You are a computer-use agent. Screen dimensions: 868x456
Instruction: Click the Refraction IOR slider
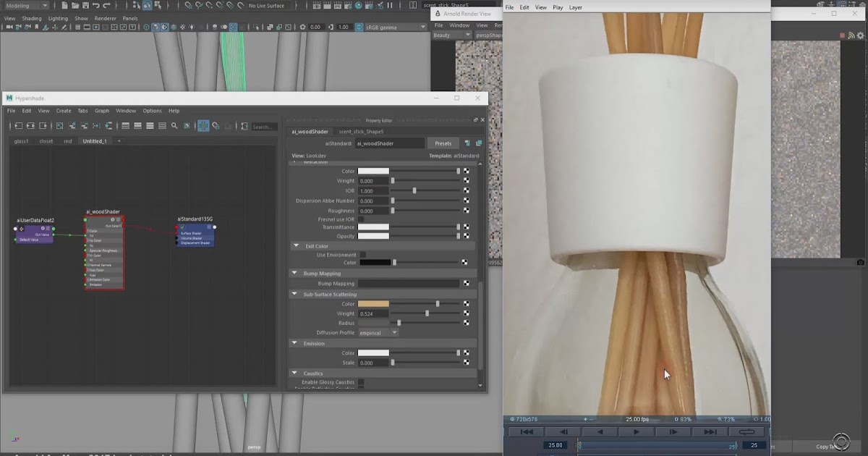(x=425, y=190)
